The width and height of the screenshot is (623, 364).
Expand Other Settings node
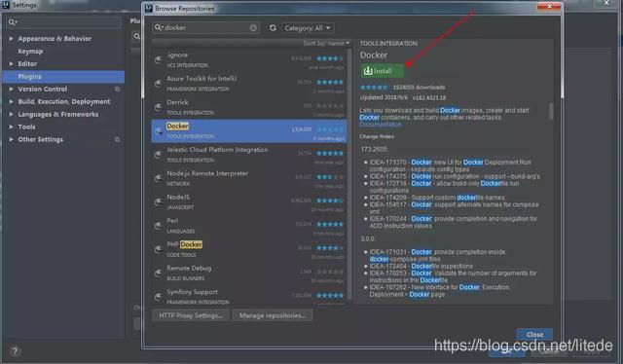[x=11, y=139]
